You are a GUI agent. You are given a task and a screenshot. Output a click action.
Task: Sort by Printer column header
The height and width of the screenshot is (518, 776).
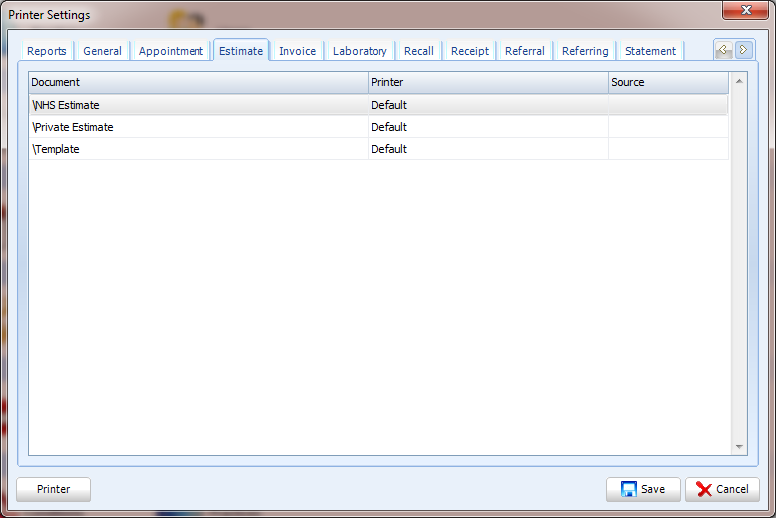[488, 82]
